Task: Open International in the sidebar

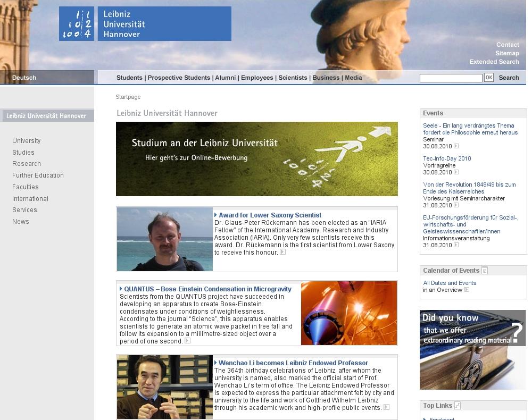Action: click(30, 199)
